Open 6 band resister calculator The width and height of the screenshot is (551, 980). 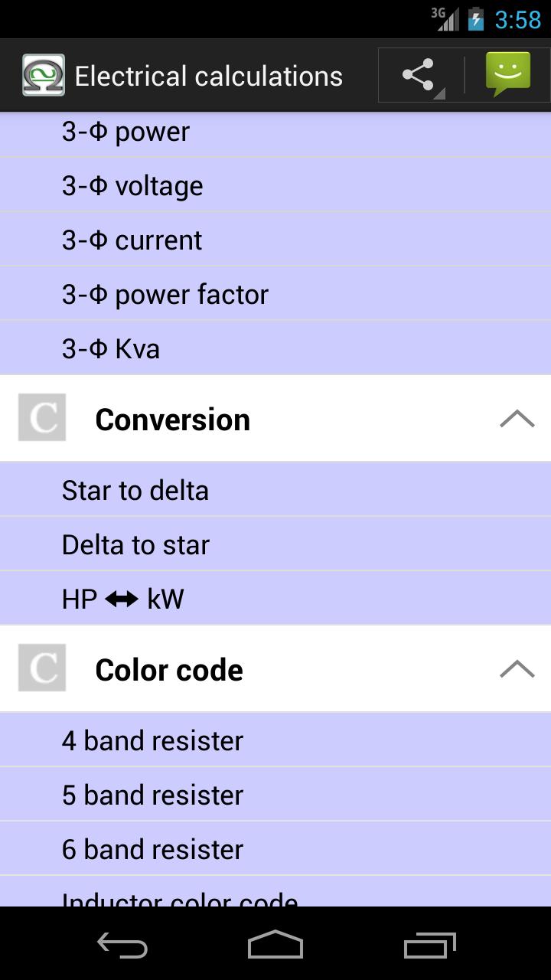275,849
